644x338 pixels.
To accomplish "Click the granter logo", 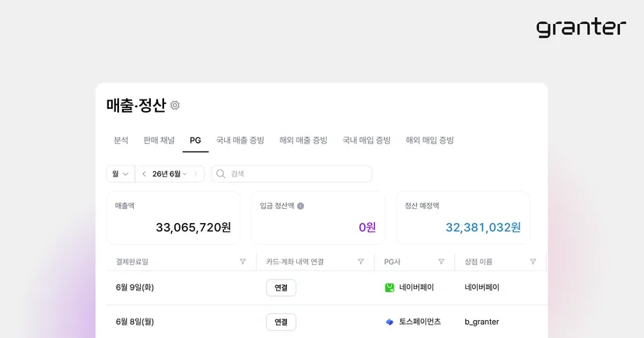I will pos(581,27).
